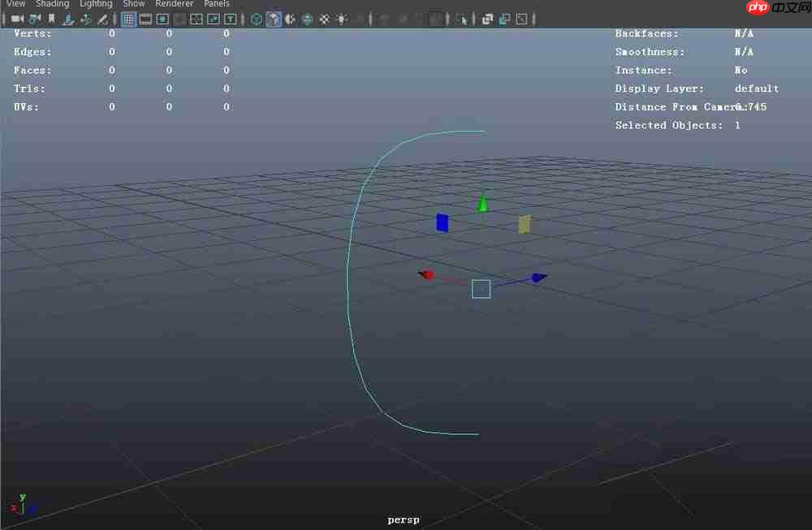812x530 pixels.
Task: Expand the Show menu
Action: click(x=134, y=4)
